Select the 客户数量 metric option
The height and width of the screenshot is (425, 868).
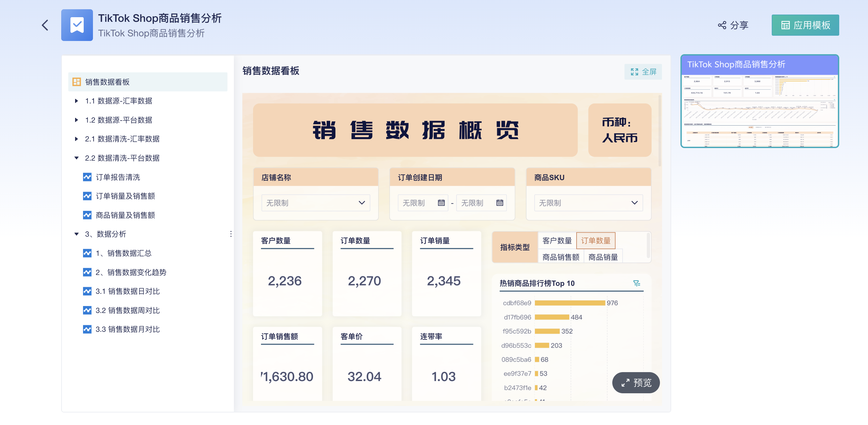tap(557, 241)
